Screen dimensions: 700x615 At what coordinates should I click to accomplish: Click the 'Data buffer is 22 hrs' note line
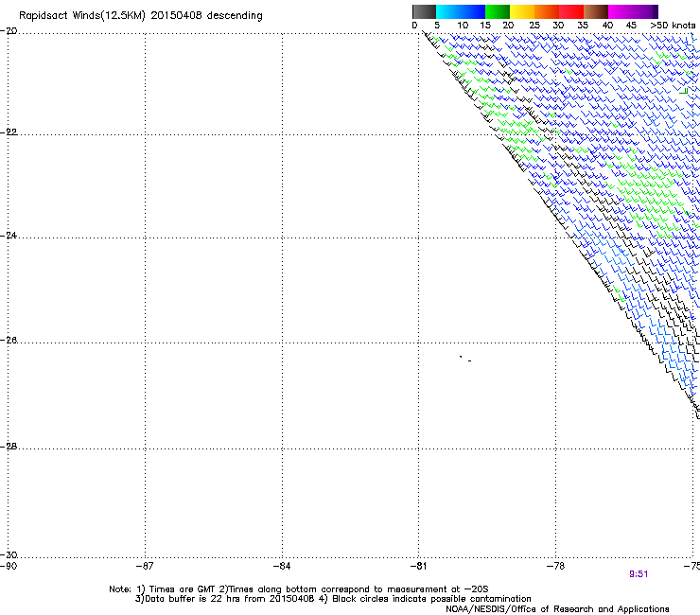(333, 599)
